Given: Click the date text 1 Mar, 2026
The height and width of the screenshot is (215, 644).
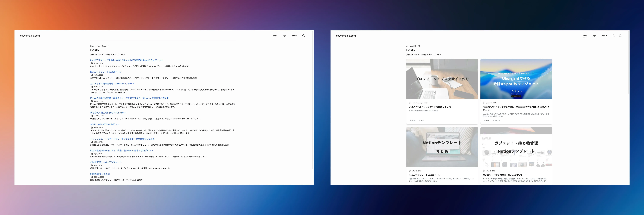Looking at the screenshot, I should [x=98, y=127].
